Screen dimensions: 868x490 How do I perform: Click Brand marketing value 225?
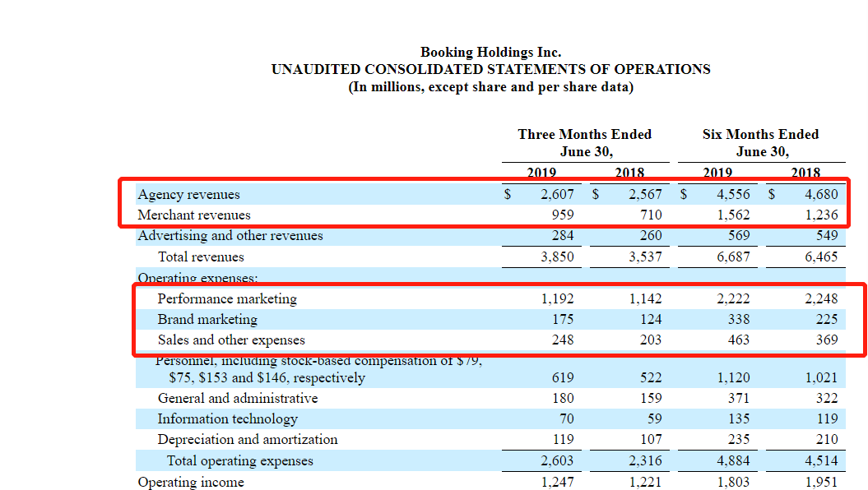click(827, 320)
